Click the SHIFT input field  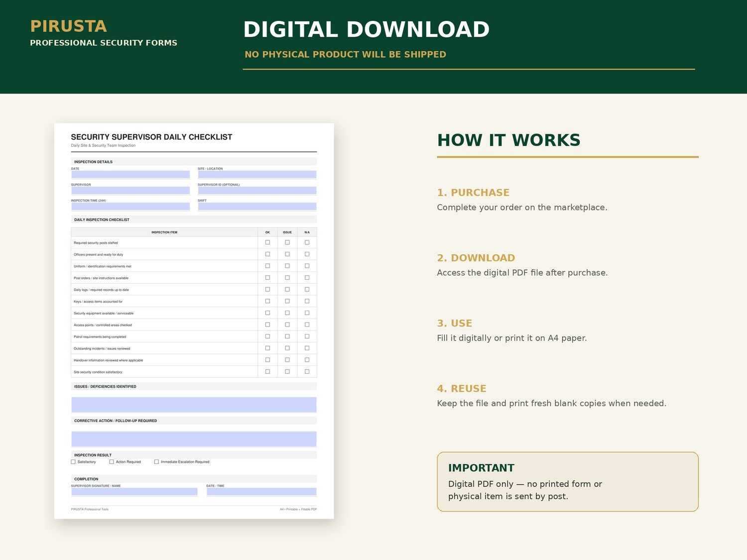(257, 207)
